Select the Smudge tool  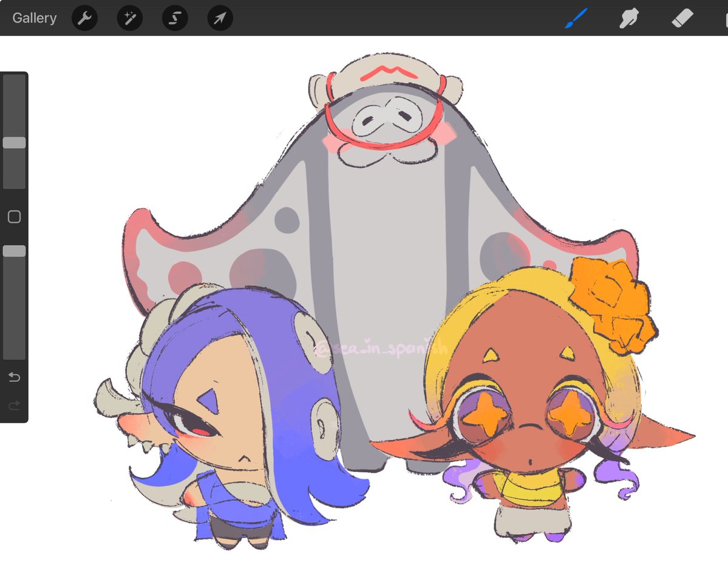tap(629, 18)
